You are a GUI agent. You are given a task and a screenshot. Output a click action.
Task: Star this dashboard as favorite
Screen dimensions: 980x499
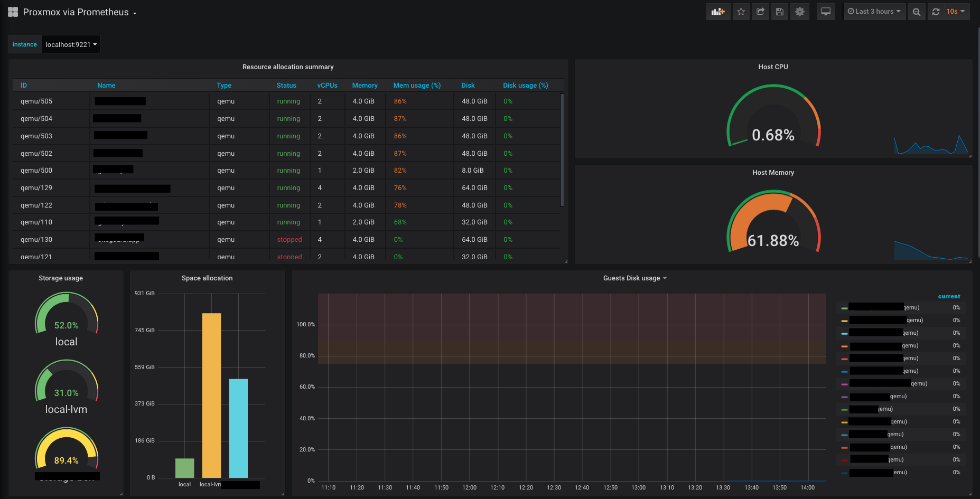pyautogui.click(x=741, y=12)
